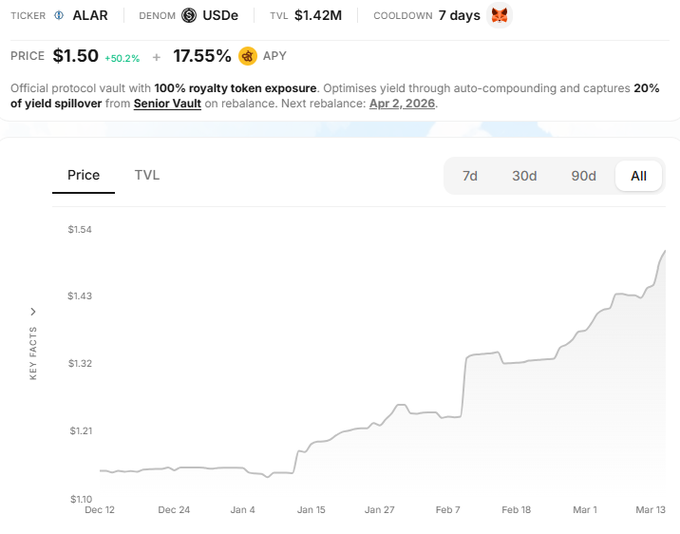
Task: Switch to the TVL chart tab
Action: (x=147, y=175)
